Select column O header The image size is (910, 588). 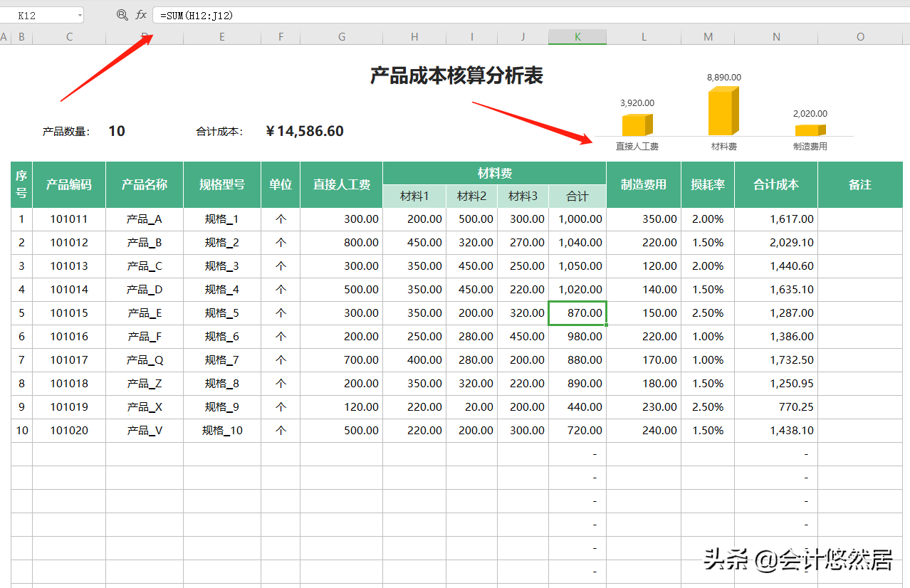pyautogui.click(x=860, y=36)
